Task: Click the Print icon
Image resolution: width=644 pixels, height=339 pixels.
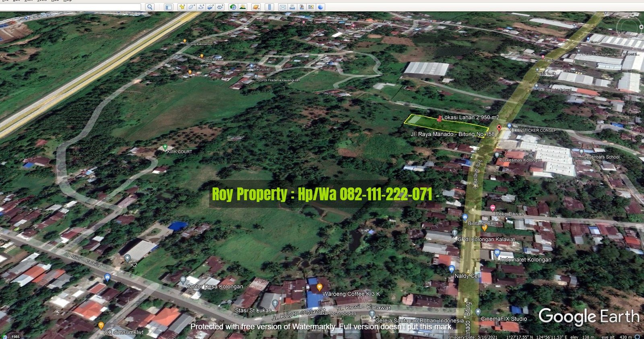Action: pyautogui.click(x=292, y=7)
